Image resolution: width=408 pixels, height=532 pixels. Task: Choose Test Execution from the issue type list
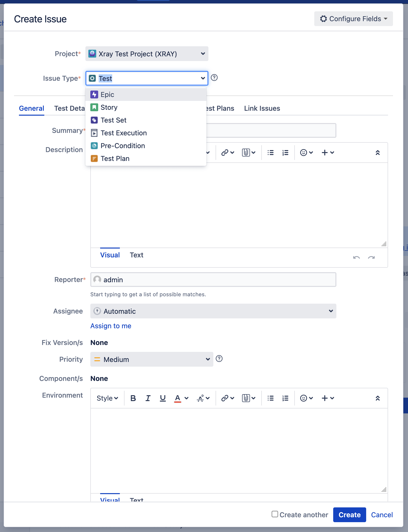[124, 133]
